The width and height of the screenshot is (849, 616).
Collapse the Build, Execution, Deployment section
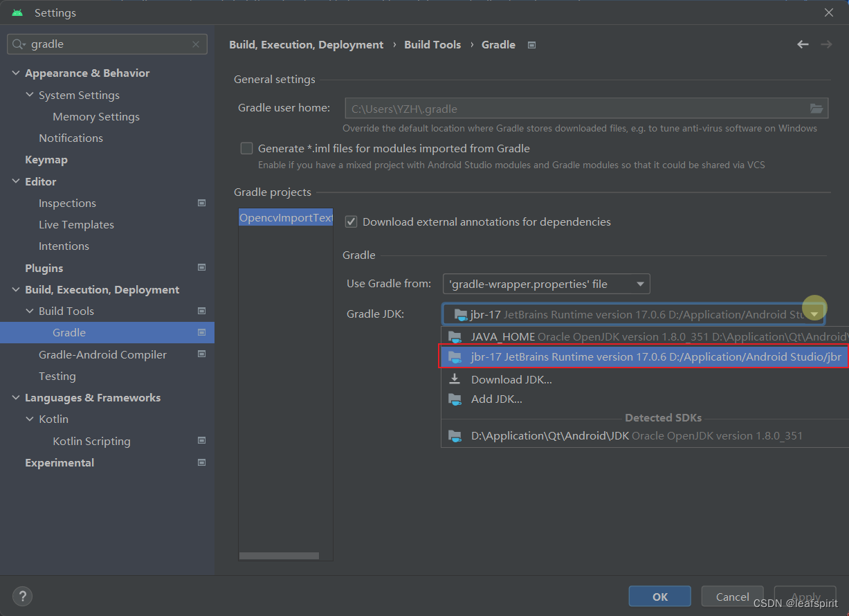pos(15,289)
